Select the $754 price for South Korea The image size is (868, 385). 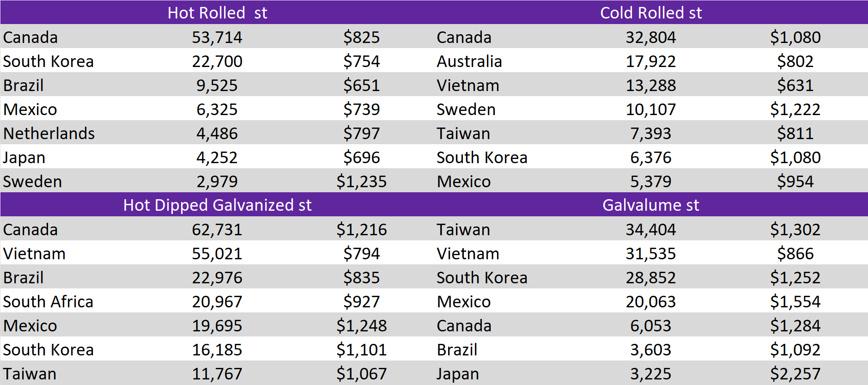[x=361, y=61]
